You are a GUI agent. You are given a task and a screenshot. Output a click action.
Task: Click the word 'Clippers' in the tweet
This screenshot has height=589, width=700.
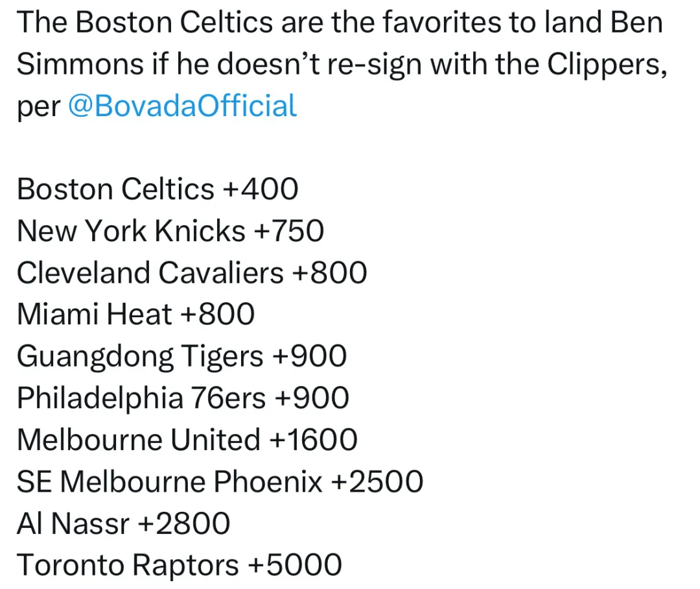click(x=607, y=66)
